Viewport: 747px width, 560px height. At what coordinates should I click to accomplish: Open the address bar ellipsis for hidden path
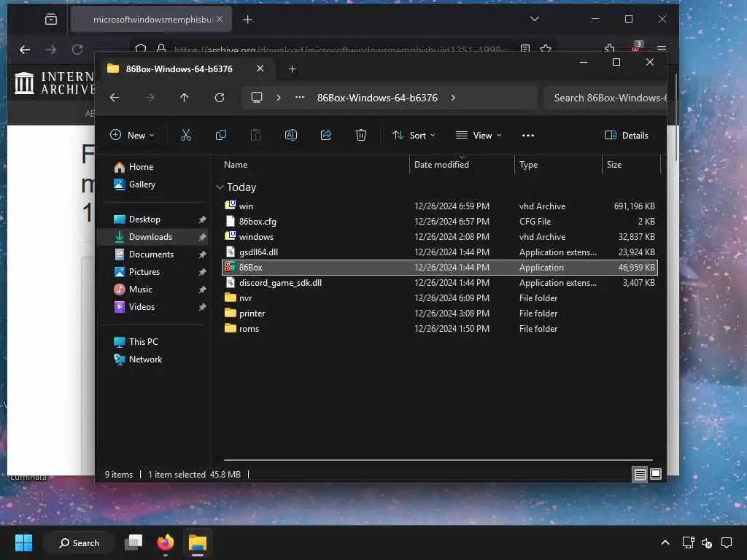pos(299,97)
